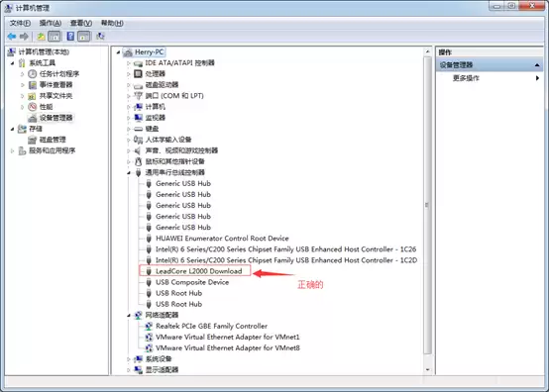This screenshot has height=392, width=549.
Task: Click the Realtek PCIe GBE Family Controller icon
Action: [x=149, y=326]
